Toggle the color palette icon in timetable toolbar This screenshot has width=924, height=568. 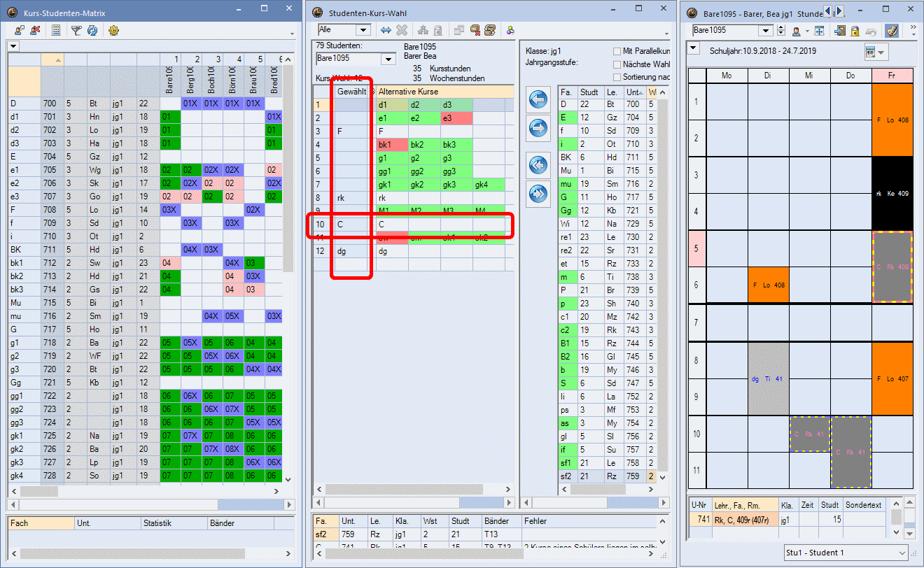(891, 31)
